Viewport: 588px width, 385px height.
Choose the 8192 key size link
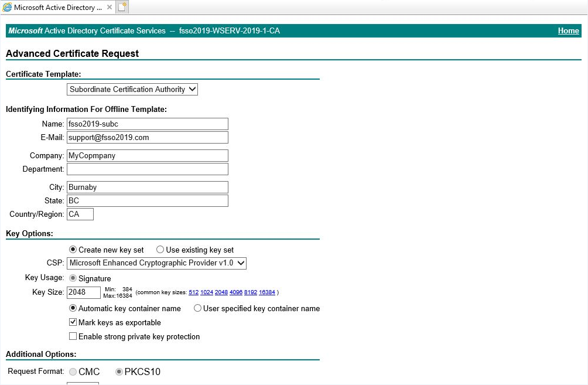point(251,292)
